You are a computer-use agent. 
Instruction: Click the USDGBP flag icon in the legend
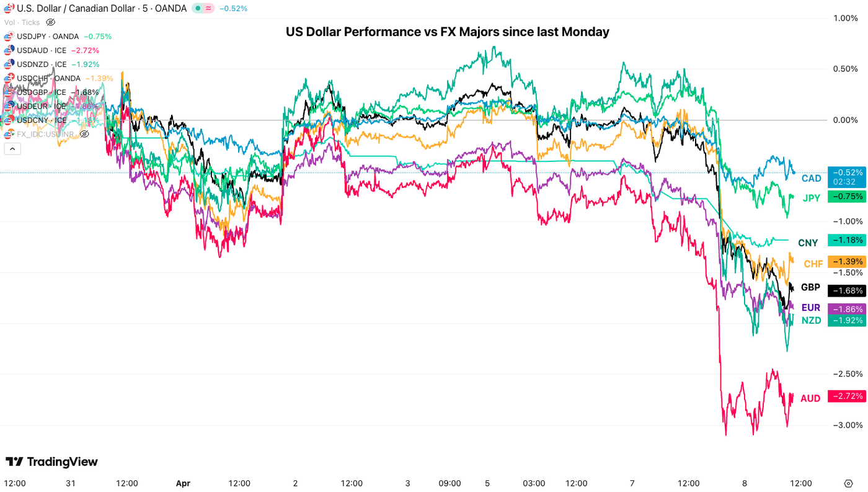7,91
